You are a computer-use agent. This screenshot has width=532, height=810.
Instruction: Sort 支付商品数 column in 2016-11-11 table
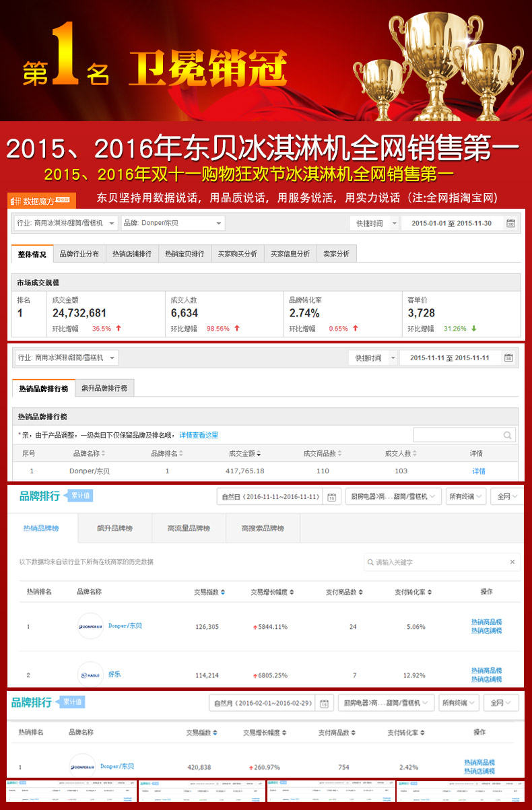pyautogui.click(x=344, y=592)
